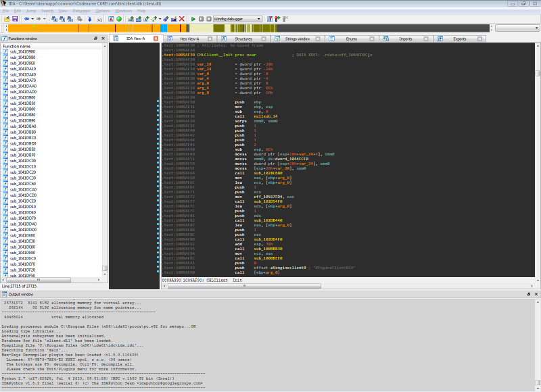Select function sub_1041DC00 in list
Screen dimensions: 541x392
click(x=23, y=161)
